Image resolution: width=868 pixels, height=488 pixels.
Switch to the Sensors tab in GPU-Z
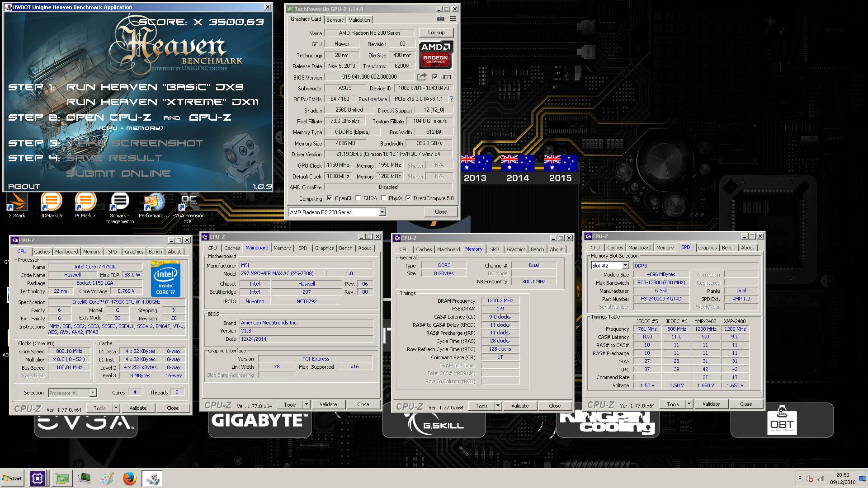[335, 20]
